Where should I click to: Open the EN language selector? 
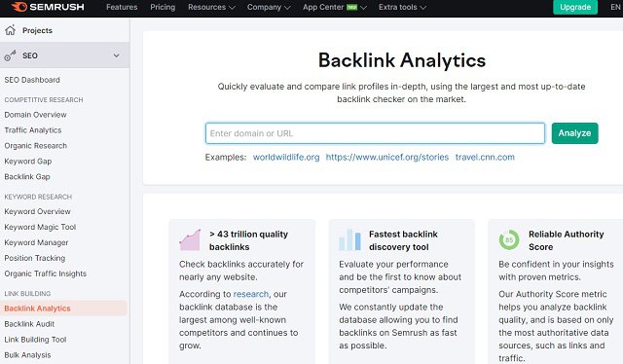pos(615,7)
